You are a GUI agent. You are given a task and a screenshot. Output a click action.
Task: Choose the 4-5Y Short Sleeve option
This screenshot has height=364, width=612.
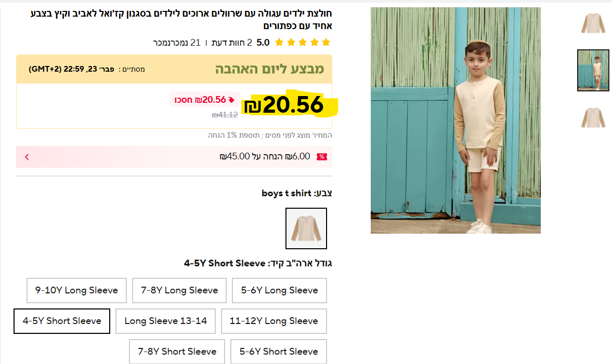click(62, 321)
